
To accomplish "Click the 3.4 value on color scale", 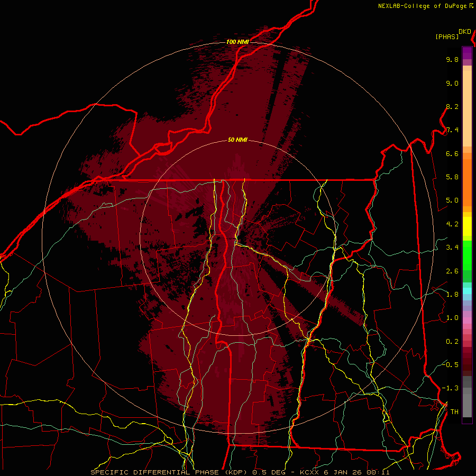I will tap(452, 248).
